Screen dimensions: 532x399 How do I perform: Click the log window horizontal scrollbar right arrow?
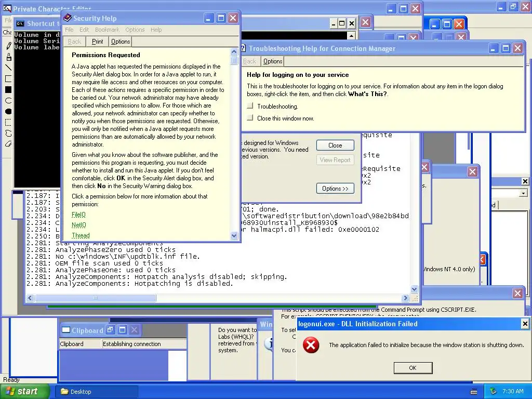[x=405, y=298]
